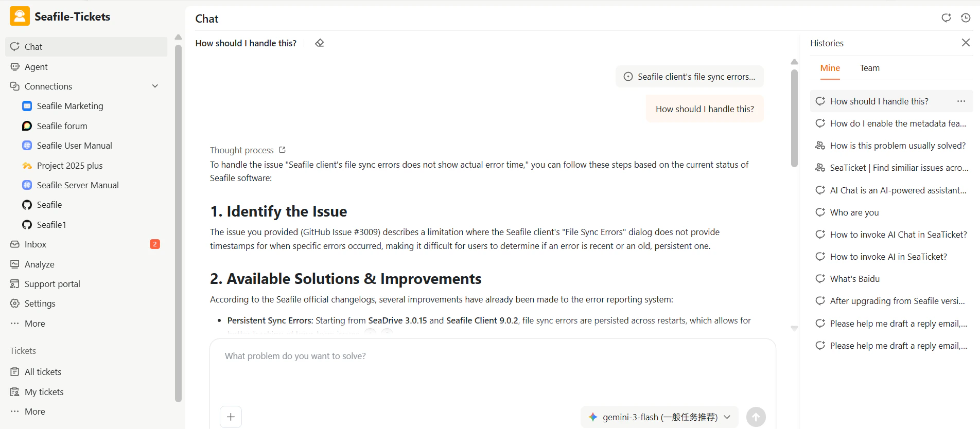980x429 pixels.
Task: Open Analyze page
Action: (86, 264)
